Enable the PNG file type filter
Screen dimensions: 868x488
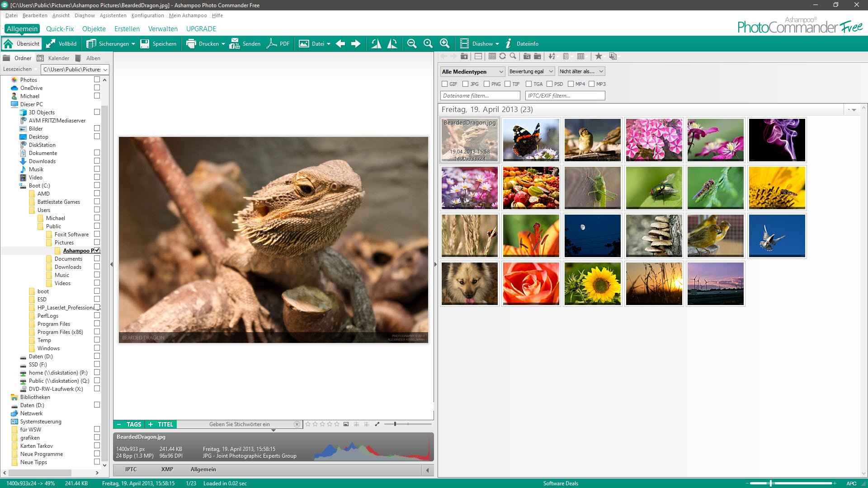(x=487, y=84)
